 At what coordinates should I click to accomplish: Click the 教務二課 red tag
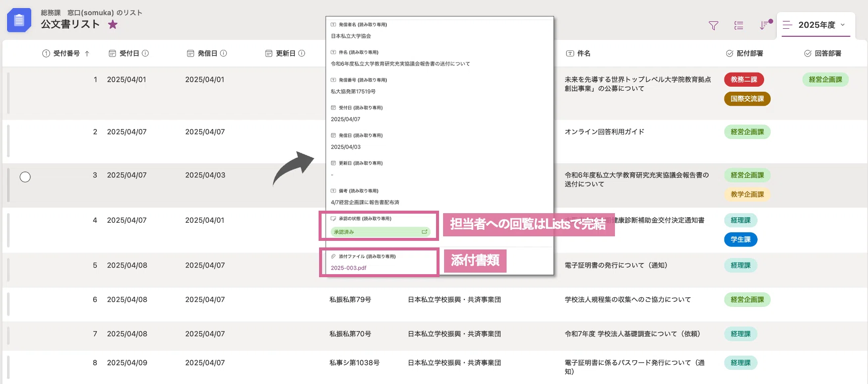(x=744, y=80)
